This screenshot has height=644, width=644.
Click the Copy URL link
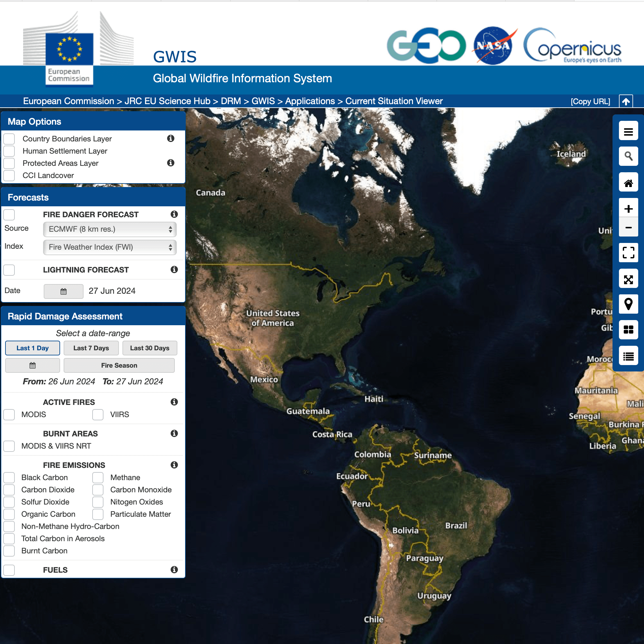point(590,101)
